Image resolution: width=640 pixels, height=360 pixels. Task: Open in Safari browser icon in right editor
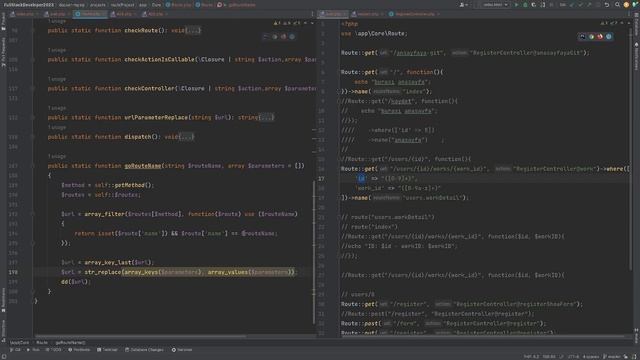point(609,37)
